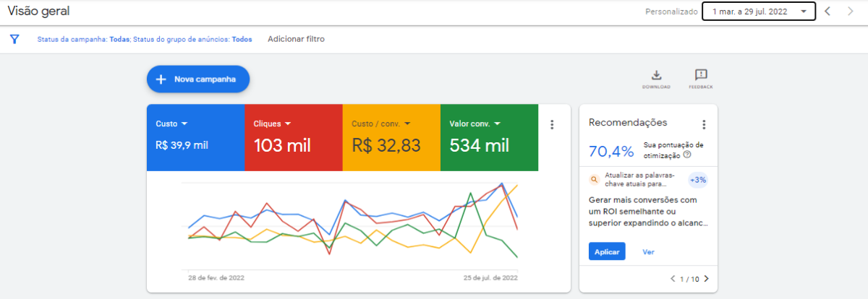Open the Recomendações three-dot menu

tap(703, 124)
